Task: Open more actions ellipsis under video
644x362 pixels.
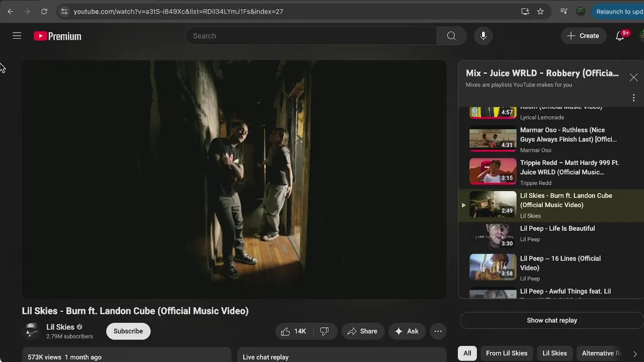Action: click(438, 331)
